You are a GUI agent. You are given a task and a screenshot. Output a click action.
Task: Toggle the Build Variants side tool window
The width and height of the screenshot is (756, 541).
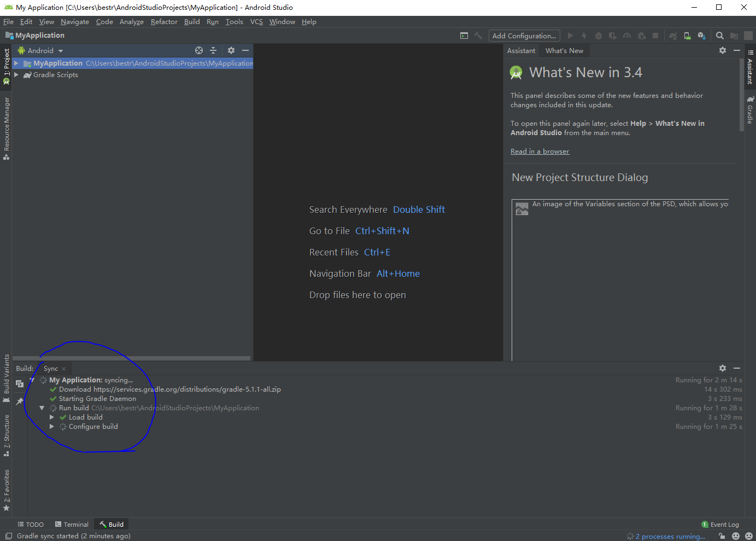click(7, 379)
